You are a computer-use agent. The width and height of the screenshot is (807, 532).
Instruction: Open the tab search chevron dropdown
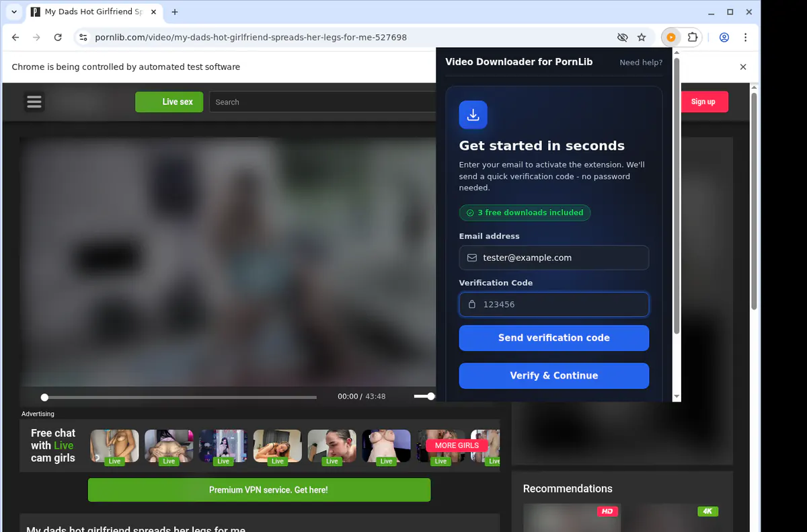point(14,12)
